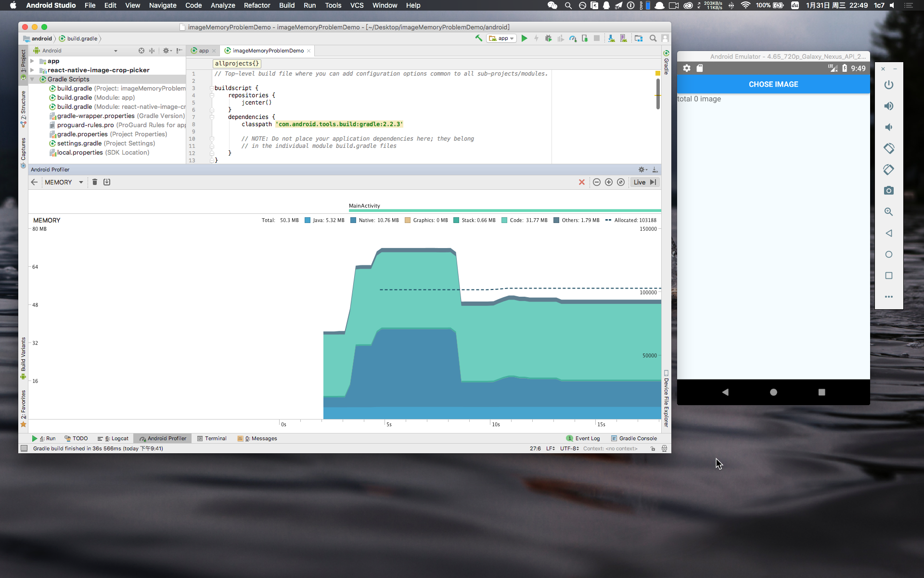Viewport: 924px width, 578px height.
Task: Select settings.gradle (Project Settings) file
Action: [x=102, y=144]
